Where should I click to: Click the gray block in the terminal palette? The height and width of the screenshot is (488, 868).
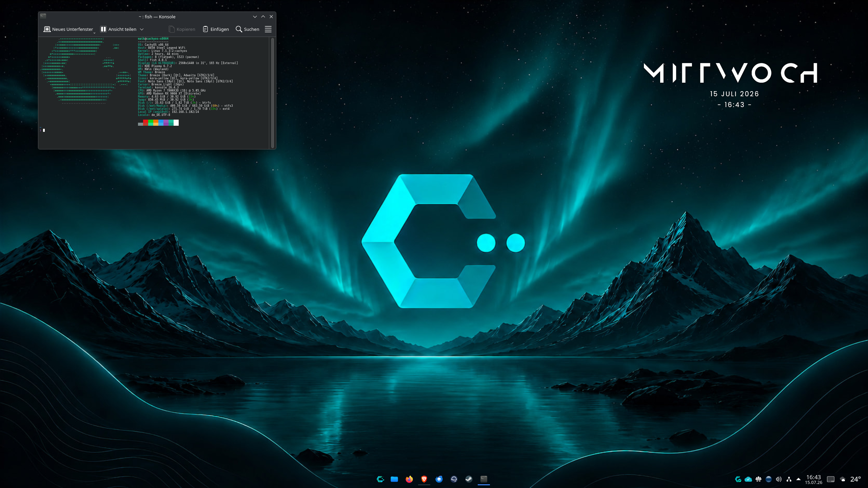[140, 124]
